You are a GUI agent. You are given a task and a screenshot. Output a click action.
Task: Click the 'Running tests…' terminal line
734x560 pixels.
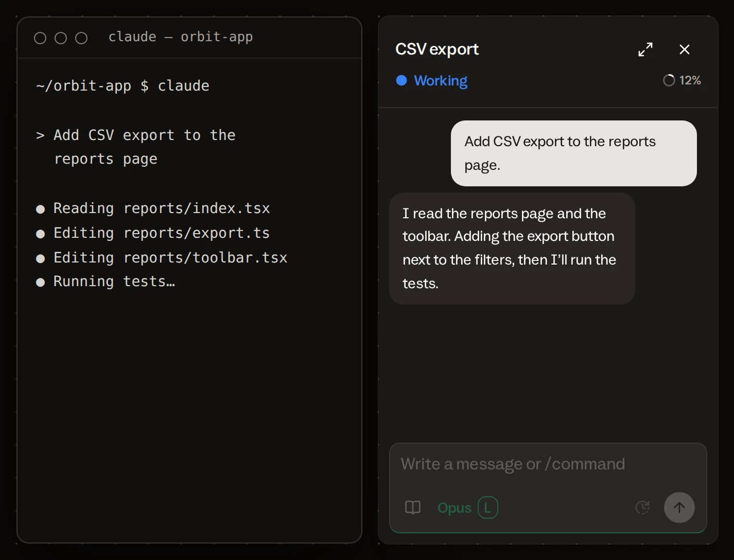click(114, 282)
